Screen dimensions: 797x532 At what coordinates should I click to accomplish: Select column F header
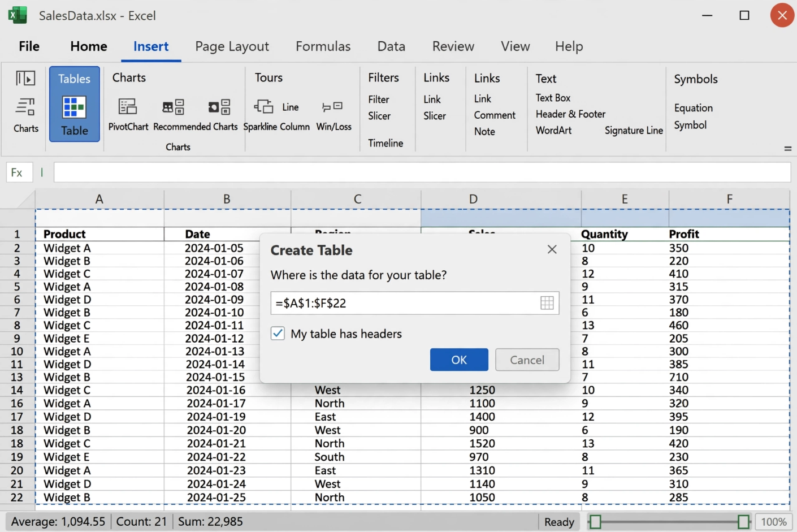click(729, 199)
